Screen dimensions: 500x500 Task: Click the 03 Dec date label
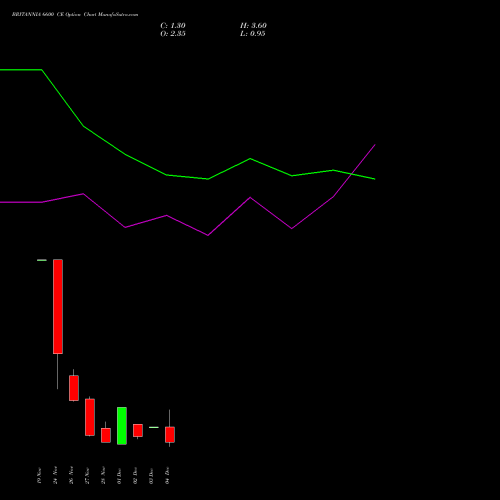click(x=151, y=475)
